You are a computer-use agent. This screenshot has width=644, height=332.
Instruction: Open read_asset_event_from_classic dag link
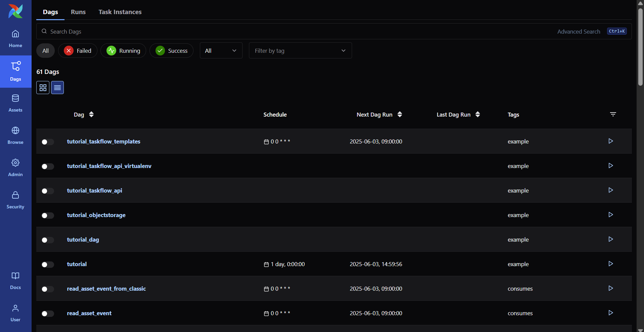tap(106, 289)
